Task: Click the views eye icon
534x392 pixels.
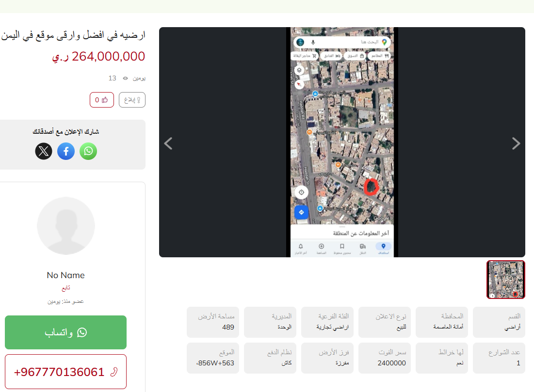Action: tap(125, 78)
